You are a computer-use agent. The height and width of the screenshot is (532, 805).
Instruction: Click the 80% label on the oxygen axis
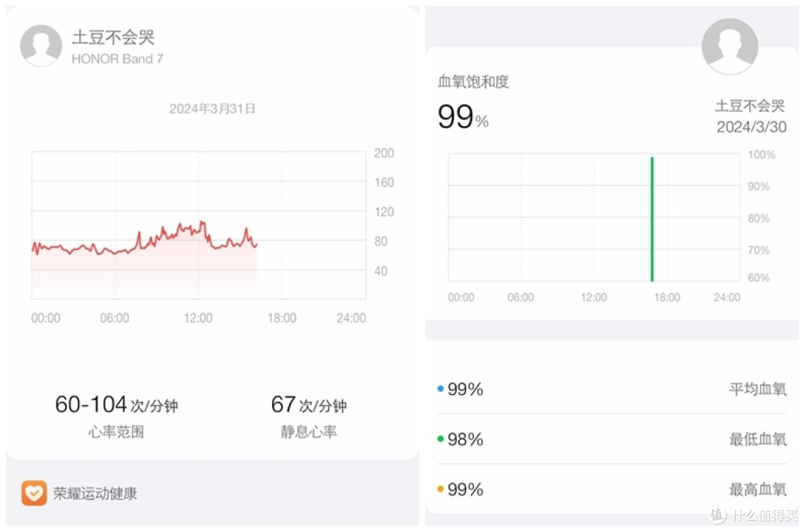click(758, 218)
